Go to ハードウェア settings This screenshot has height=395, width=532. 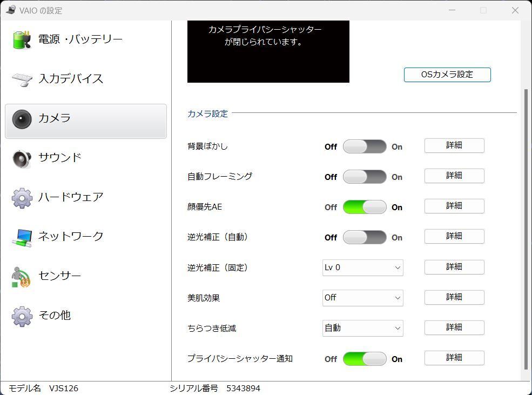(86, 198)
